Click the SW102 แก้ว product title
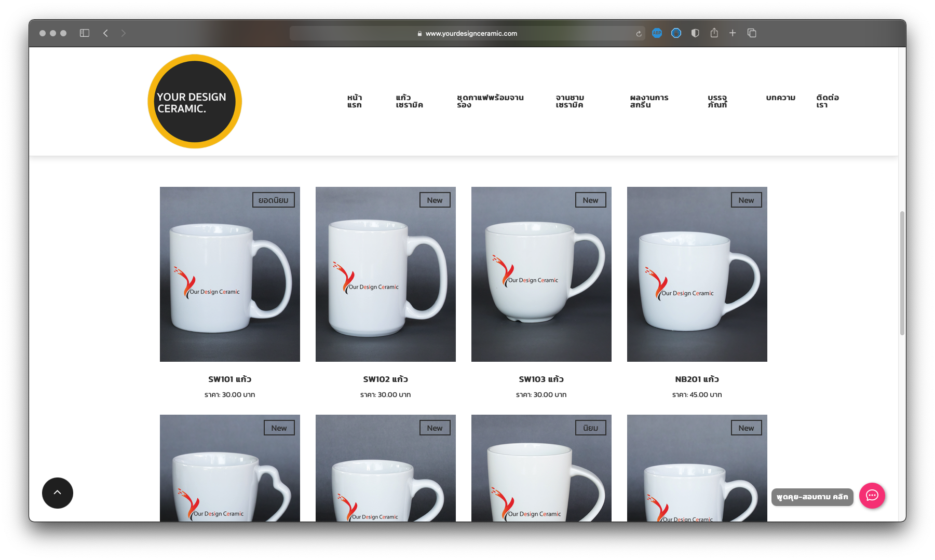This screenshot has width=935, height=560. coord(386,379)
